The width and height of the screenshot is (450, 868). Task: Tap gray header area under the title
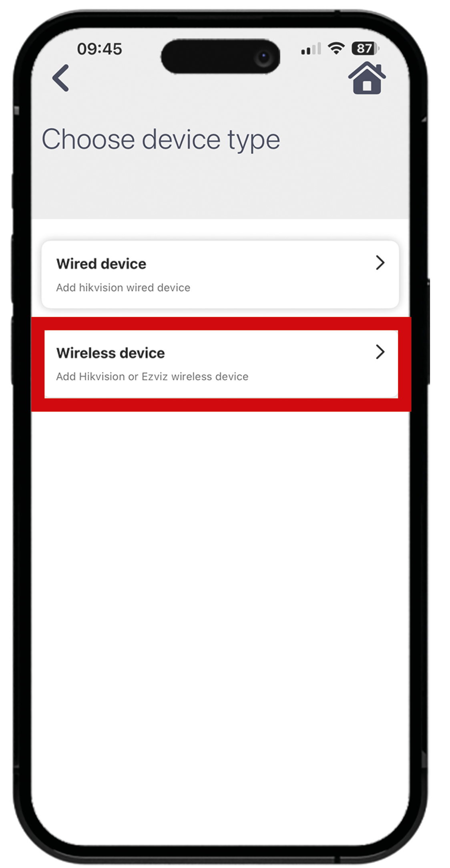pyautogui.click(x=220, y=188)
